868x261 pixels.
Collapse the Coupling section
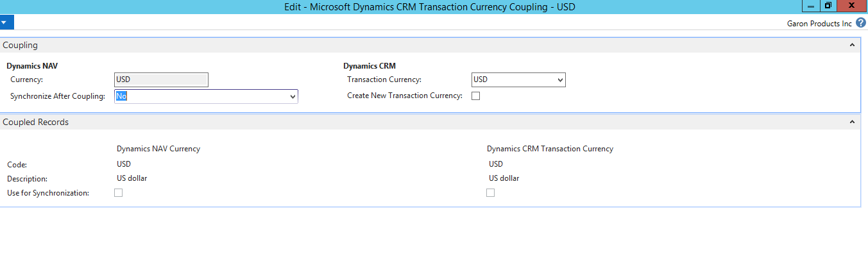pyautogui.click(x=852, y=46)
